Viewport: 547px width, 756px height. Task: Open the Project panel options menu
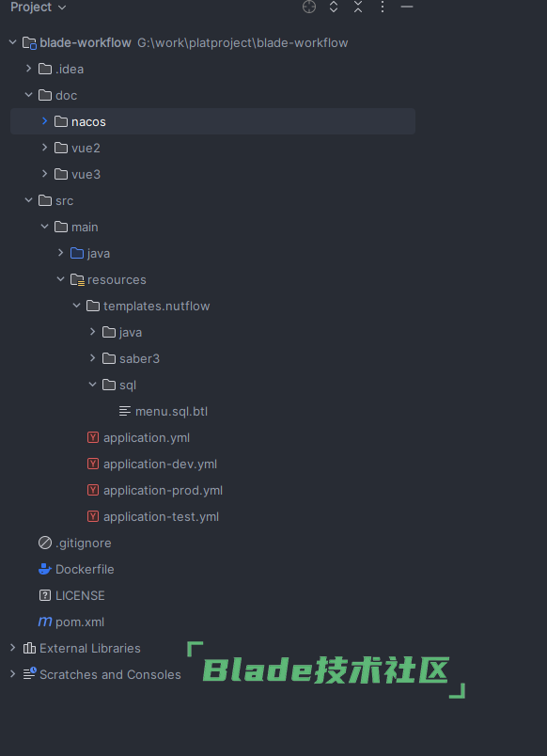click(x=383, y=7)
